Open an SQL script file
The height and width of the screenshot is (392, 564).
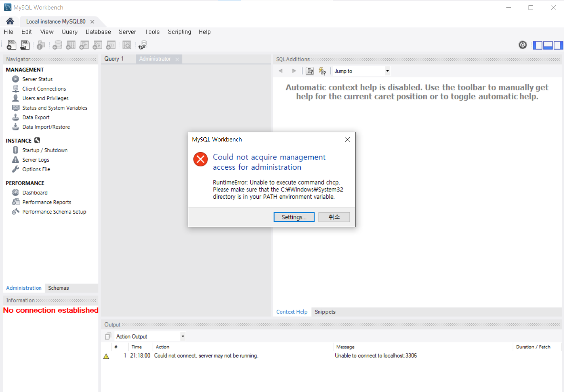click(x=25, y=45)
